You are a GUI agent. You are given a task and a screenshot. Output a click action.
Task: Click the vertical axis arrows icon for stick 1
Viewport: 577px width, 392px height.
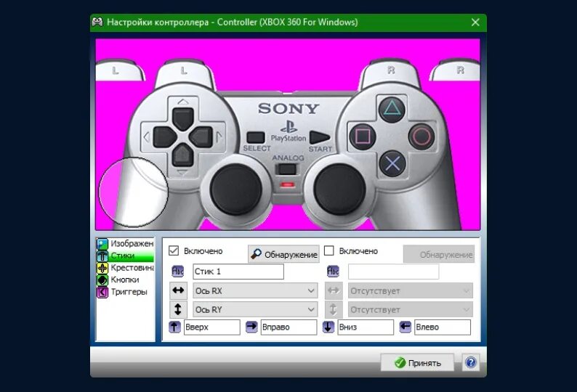click(178, 309)
